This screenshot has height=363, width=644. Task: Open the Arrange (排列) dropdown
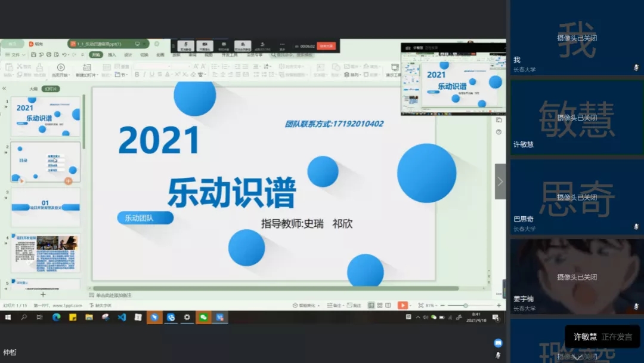point(352,75)
